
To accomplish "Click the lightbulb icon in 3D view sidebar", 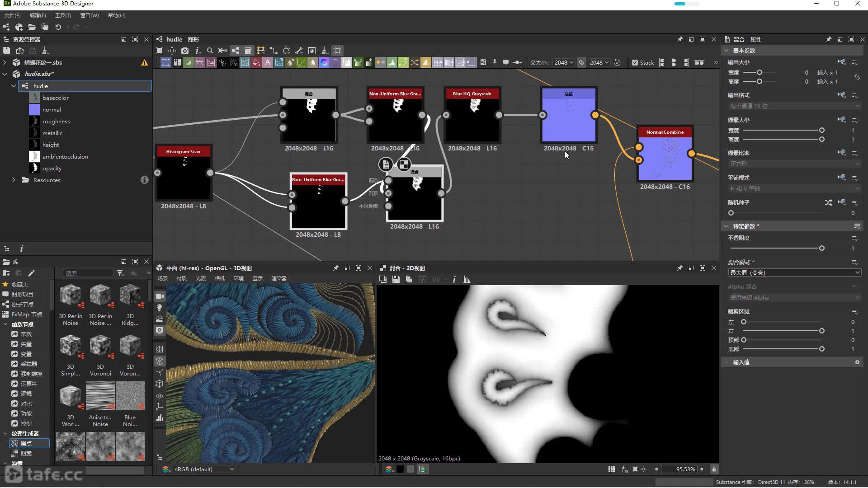I will (x=160, y=308).
